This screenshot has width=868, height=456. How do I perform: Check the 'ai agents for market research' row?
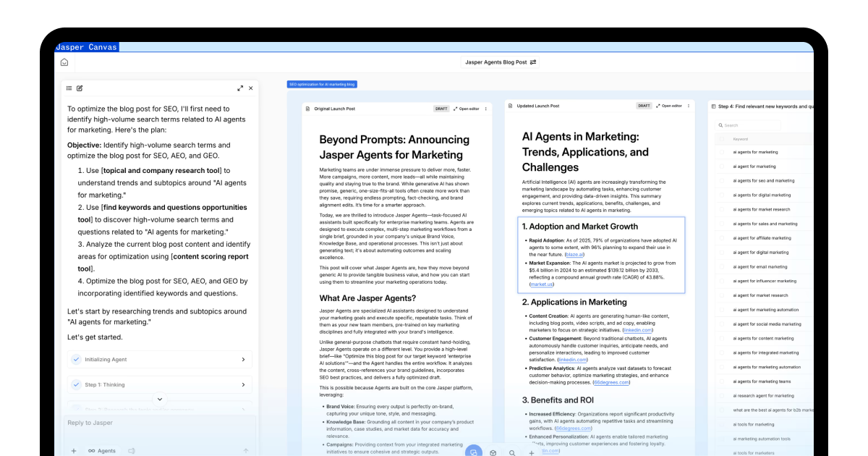[x=721, y=209]
